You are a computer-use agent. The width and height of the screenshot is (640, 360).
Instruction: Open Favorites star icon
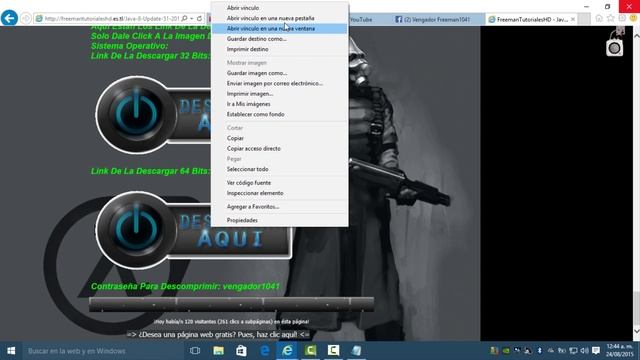pyautogui.click(x=611, y=18)
